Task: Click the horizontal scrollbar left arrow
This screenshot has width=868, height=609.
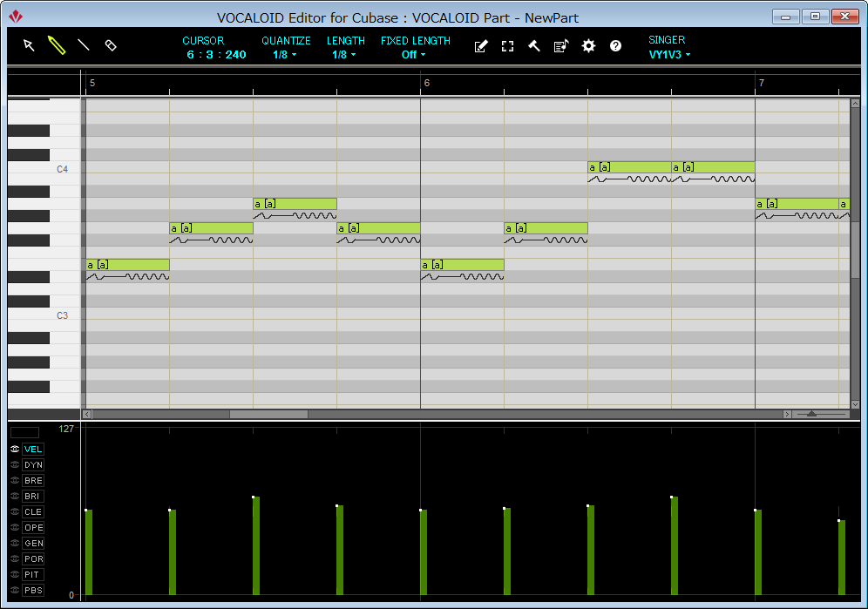Action: click(x=87, y=414)
